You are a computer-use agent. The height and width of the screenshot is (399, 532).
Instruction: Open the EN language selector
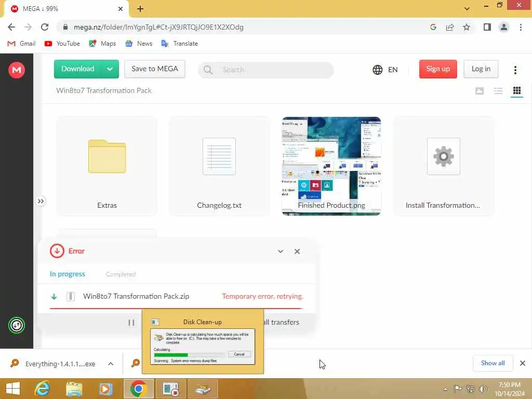click(x=385, y=70)
